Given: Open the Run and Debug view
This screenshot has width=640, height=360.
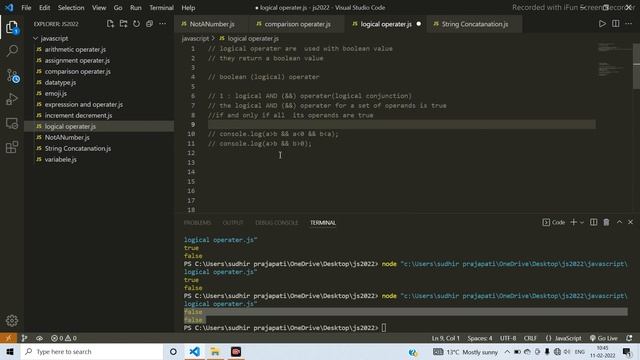Looking at the screenshot, I should click(x=12, y=99).
